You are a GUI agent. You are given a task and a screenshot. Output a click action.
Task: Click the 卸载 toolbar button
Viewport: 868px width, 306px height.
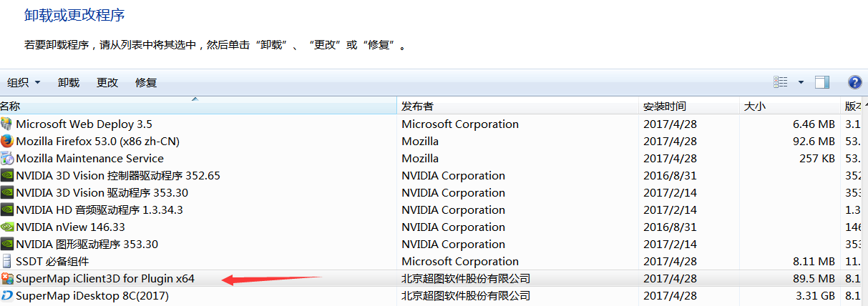tap(69, 82)
